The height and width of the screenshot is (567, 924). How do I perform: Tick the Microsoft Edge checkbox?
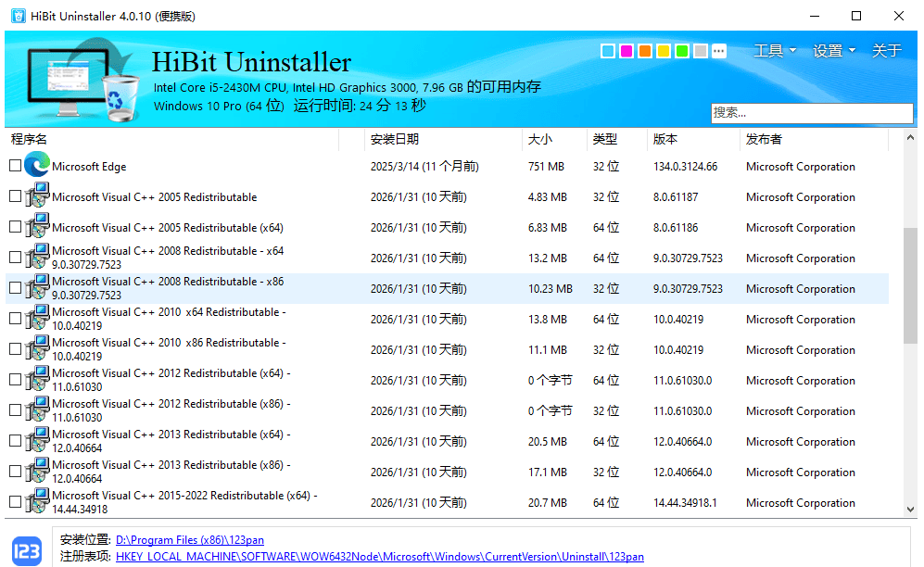[16, 166]
